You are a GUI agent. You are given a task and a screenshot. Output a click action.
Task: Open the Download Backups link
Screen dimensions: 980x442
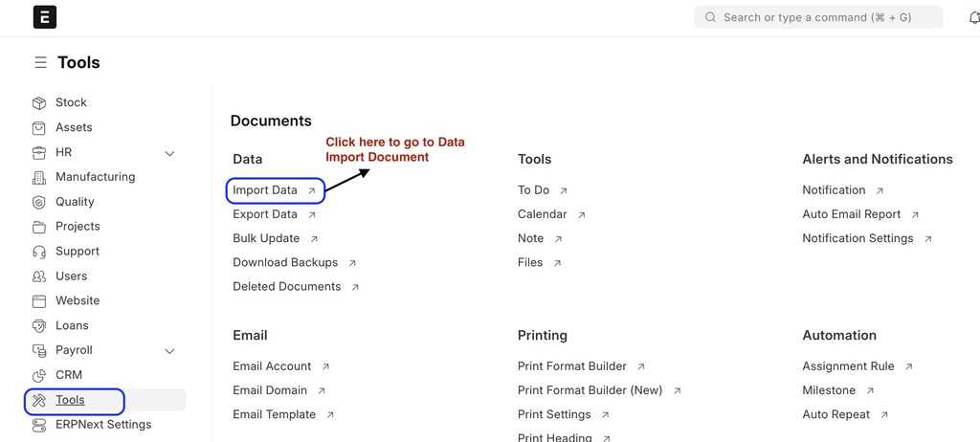285,262
